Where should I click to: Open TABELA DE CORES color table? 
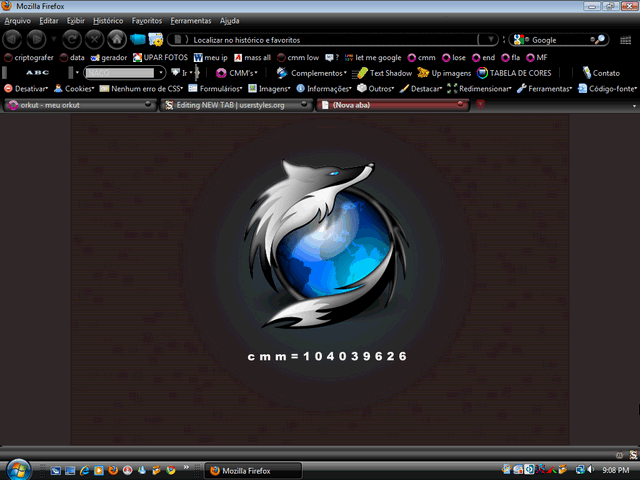[514, 73]
